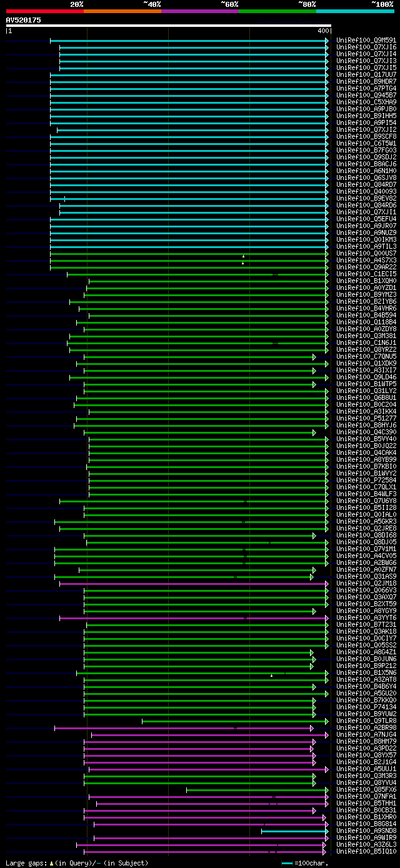This screenshot has height=868, width=400.
Task: Select label UniRef100_B1XQH0
Action: (x=366, y=281)
